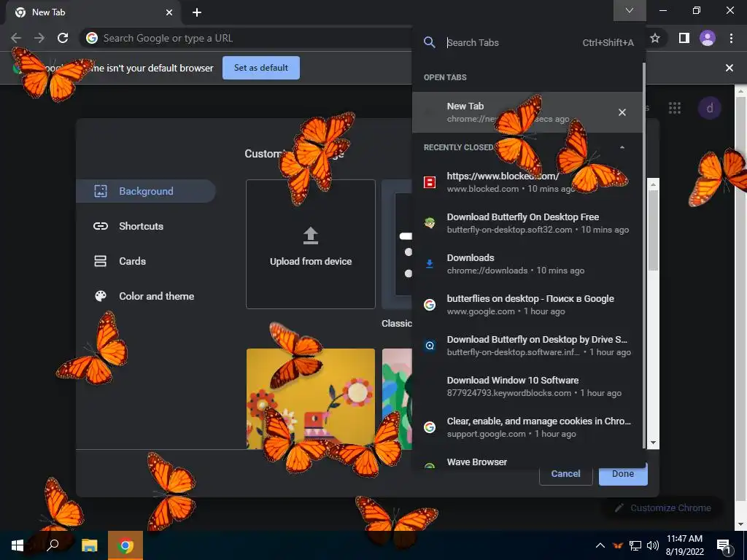Open the Chrome profile avatar
The height and width of the screenshot is (560, 747).
pos(708,38)
